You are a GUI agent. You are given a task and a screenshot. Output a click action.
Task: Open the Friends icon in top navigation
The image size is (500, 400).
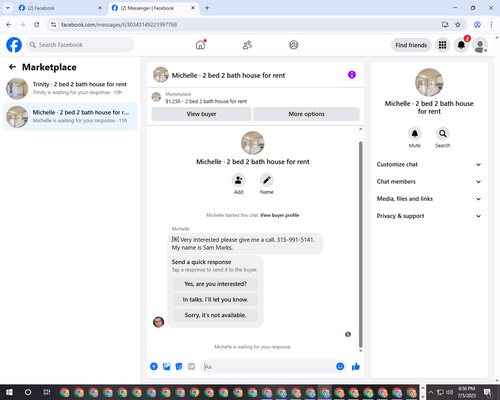pos(247,45)
